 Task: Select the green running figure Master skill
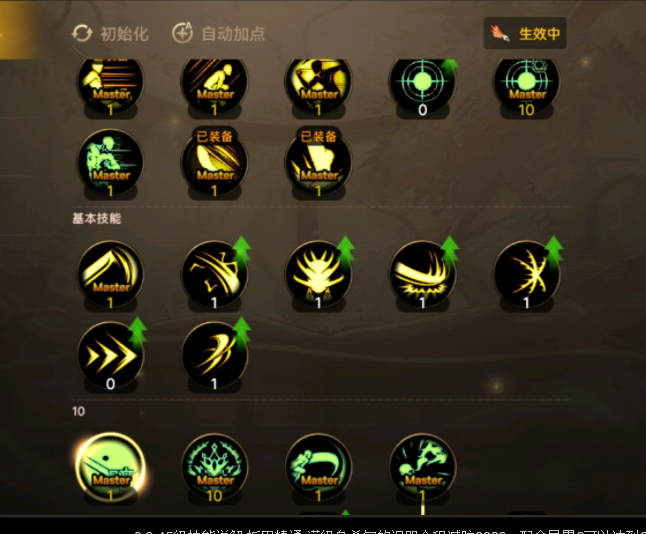click(x=110, y=164)
